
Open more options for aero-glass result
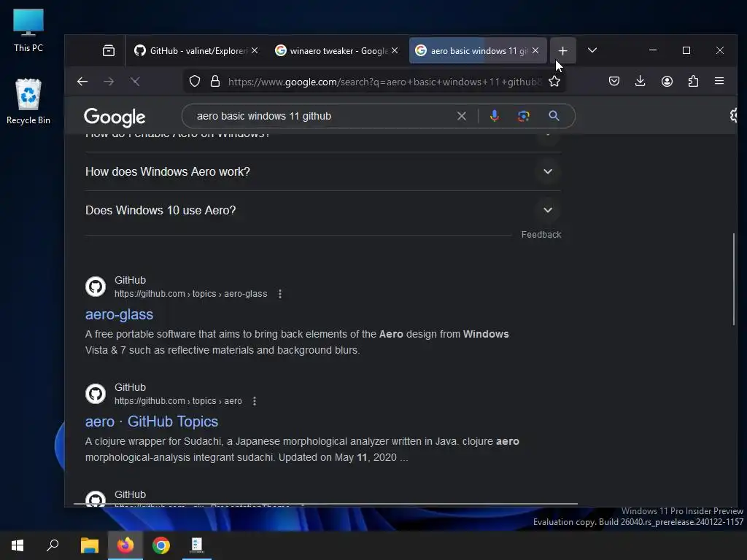pyautogui.click(x=280, y=295)
